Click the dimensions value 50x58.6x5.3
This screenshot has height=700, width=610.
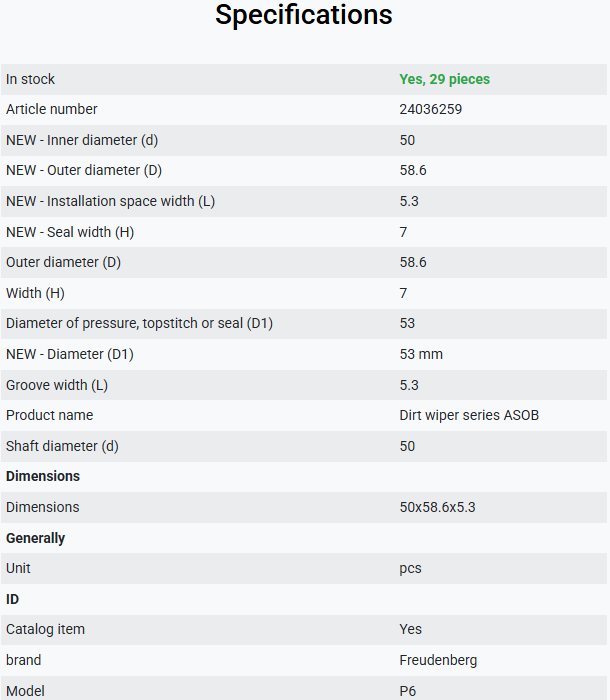(x=437, y=508)
